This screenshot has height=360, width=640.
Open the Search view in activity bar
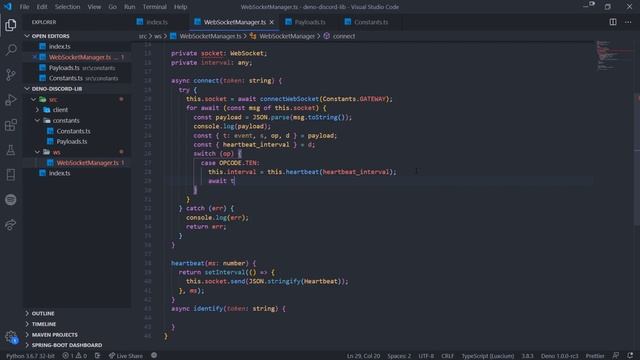pos(11,50)
